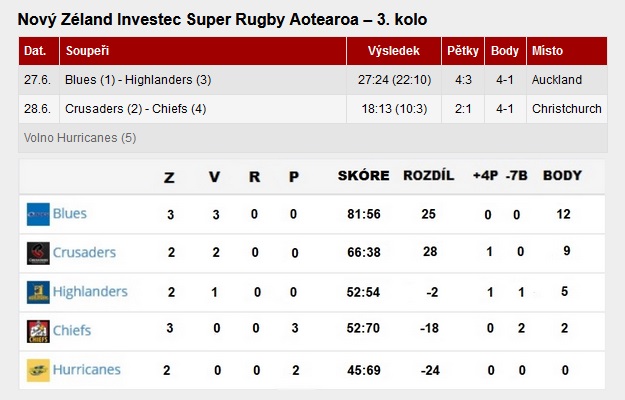Click the BODY standings column header
Image resolution: width=625 pixels, height=400 pixels.
[562, 175]
